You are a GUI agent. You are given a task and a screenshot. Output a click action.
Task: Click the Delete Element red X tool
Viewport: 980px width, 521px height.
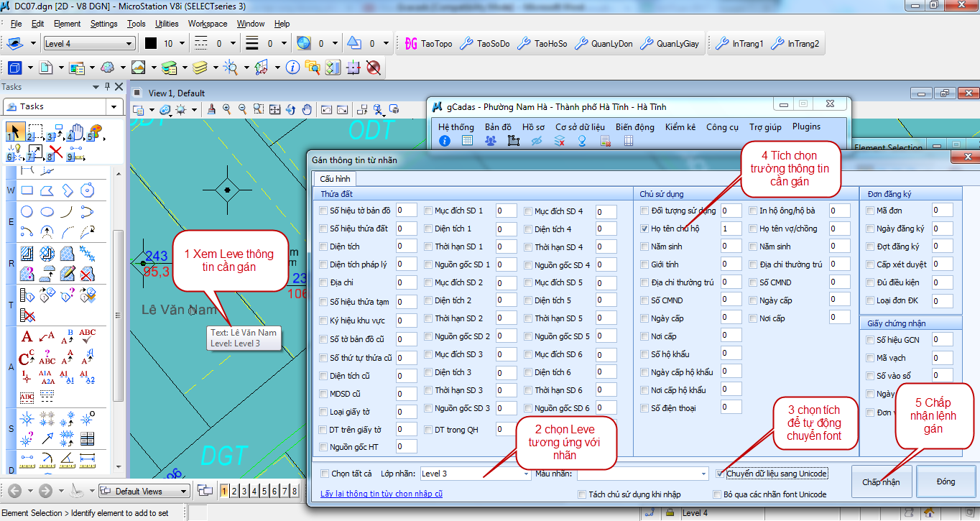coord(55,152)
